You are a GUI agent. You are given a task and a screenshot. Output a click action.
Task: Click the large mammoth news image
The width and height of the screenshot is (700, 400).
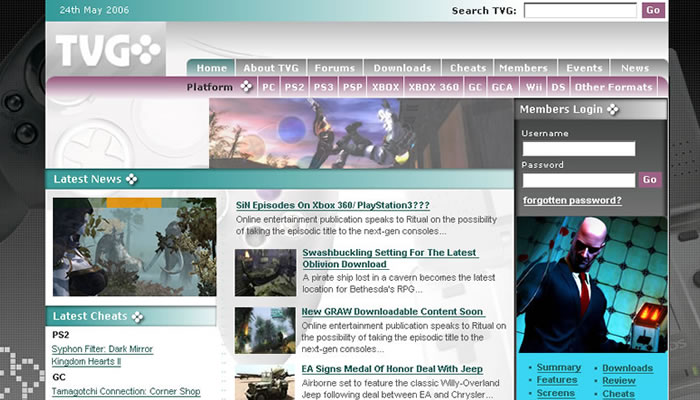[x=134, y=247]
